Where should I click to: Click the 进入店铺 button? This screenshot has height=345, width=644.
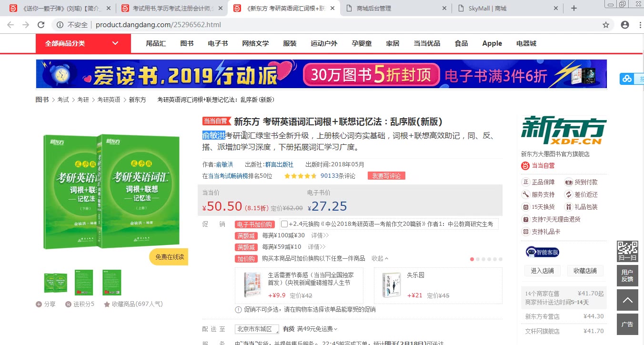[x=543, y=271]
